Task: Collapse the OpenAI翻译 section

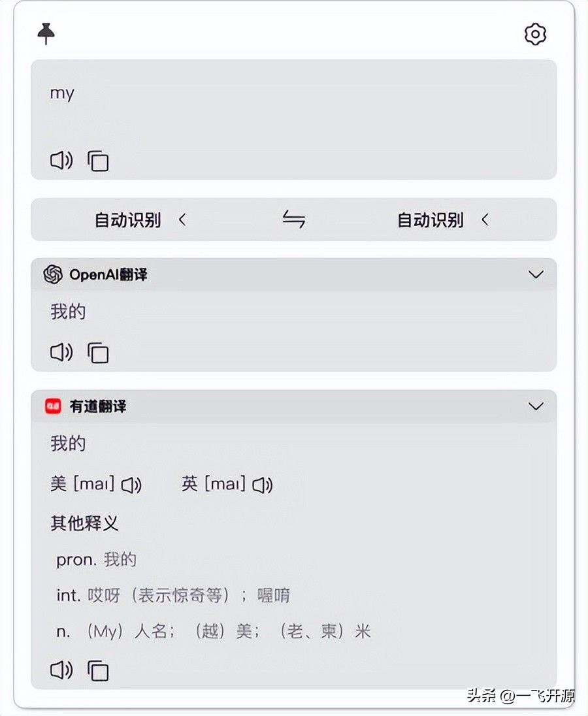Action: (536, 274)
